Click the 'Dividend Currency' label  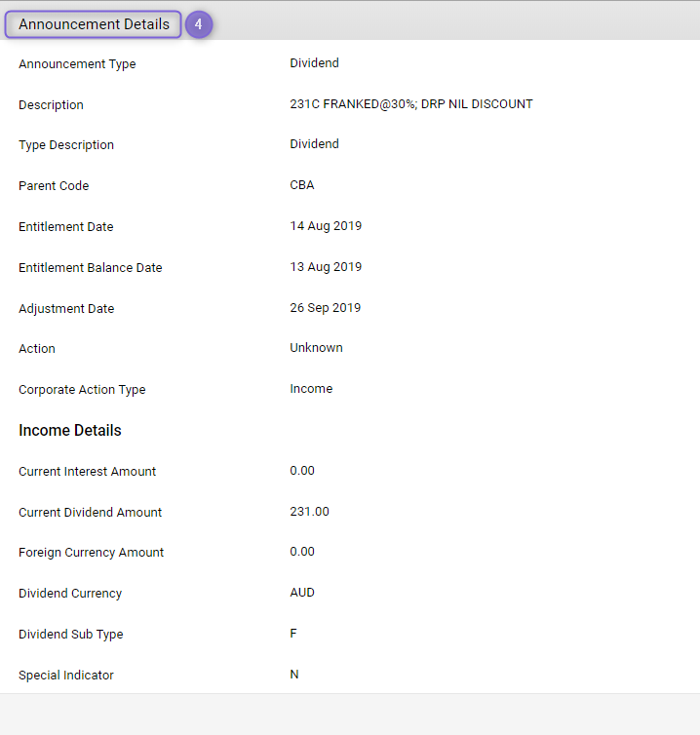[70, 594]
